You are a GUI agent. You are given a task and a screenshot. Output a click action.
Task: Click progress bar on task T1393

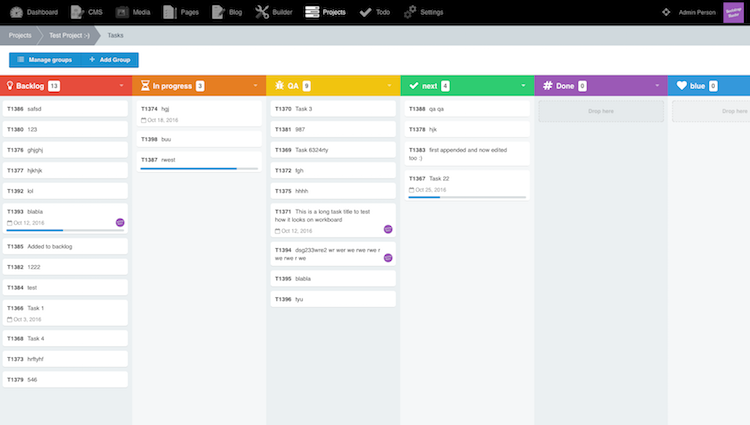pyautogui.click(x=65, y=230)
